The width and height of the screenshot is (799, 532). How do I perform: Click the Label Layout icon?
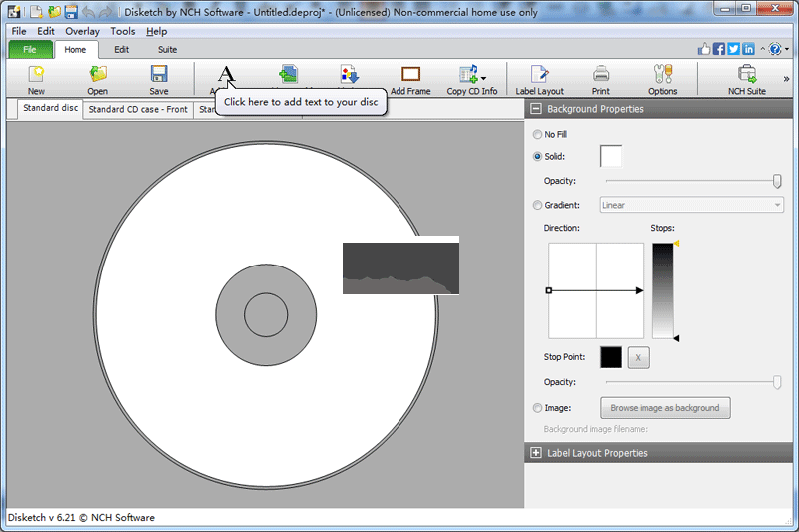539,78
